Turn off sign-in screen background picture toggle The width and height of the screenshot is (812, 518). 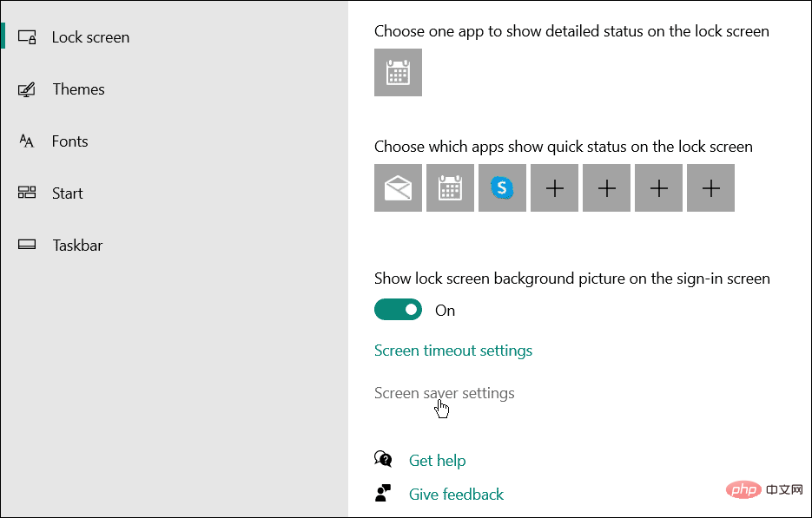coord(398,310)
